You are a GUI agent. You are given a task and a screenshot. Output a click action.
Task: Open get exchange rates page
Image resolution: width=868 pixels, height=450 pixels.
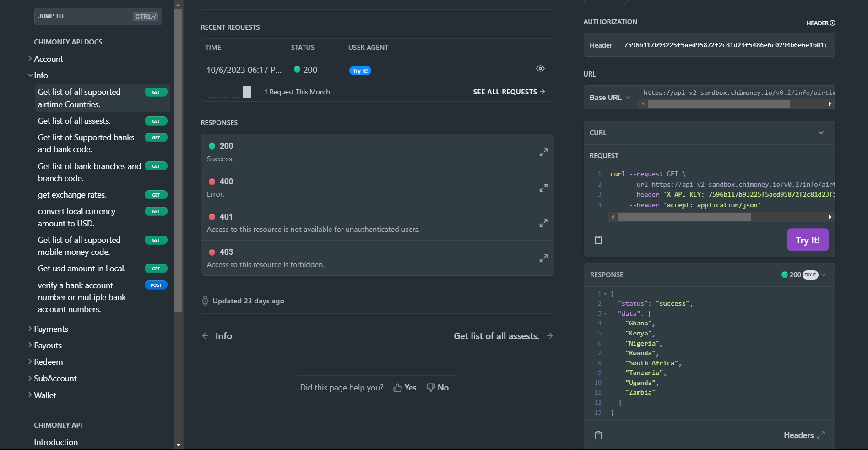pyautogui.click(x=102, y=195)
